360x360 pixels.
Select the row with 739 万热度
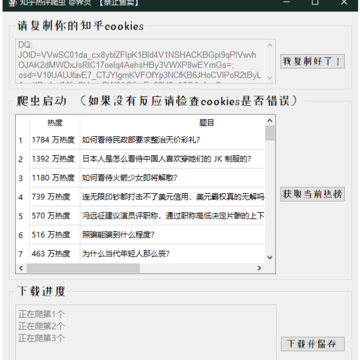[140, 197]
